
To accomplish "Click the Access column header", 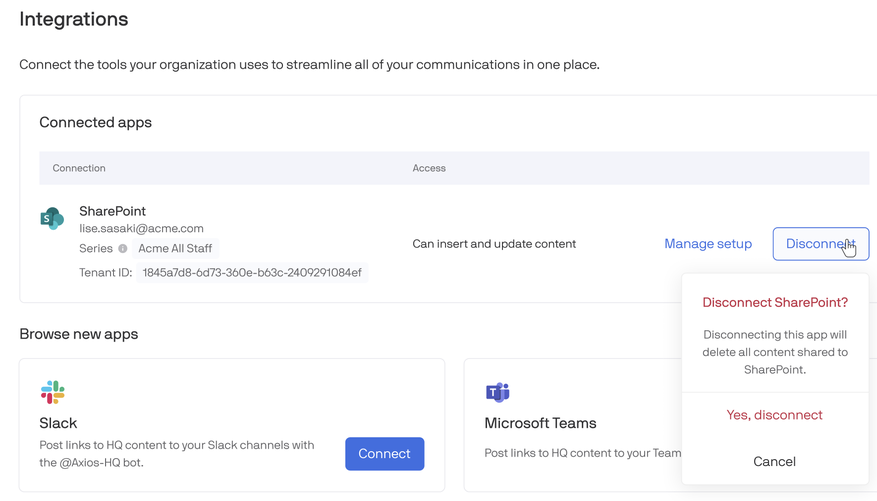I will (429, 168).
